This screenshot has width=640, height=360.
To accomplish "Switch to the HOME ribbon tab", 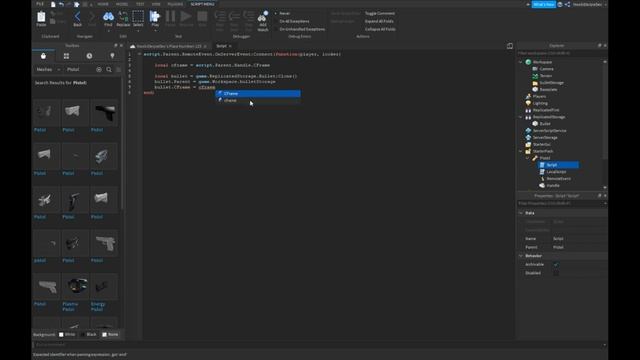I will tap(103, 4).
